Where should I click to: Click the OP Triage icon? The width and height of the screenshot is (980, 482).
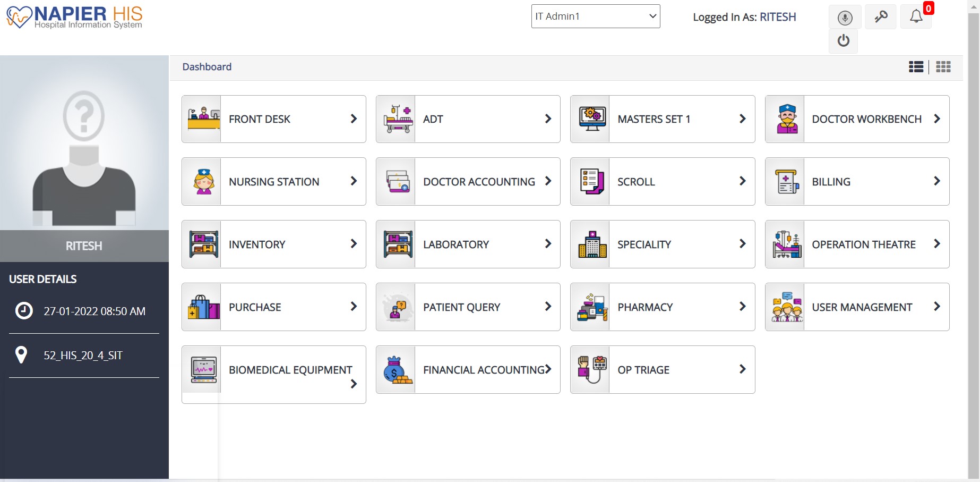click(x=591, y=369)
